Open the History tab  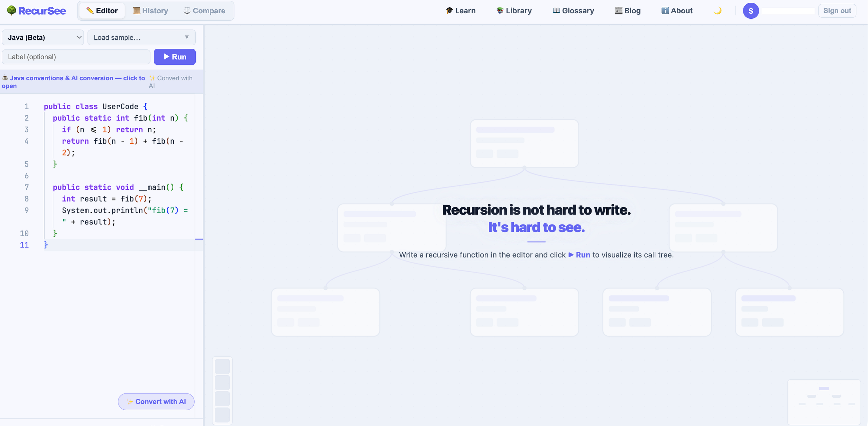(150, 11)
